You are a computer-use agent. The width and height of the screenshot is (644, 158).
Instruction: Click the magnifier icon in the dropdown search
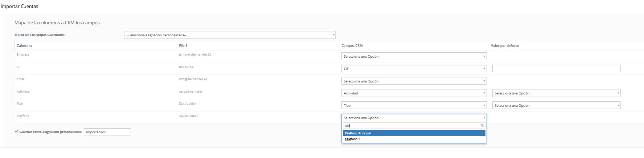[482, 126]
